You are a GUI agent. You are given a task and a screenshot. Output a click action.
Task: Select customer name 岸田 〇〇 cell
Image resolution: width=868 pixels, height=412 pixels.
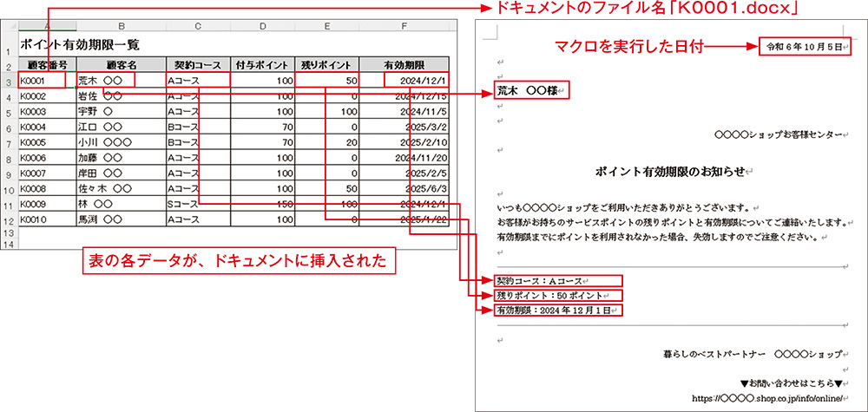pos(122,173)
